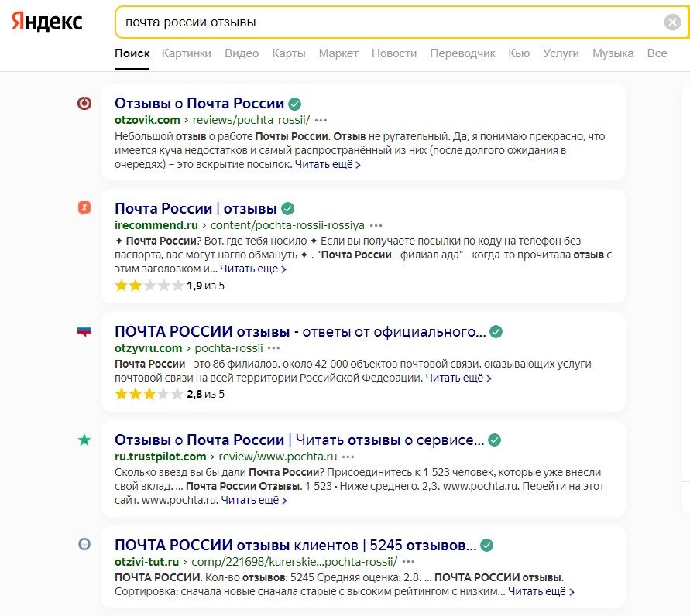The height and width of the screenshot is (616, 690).
Task: Click the irecommend.ru favicon icon
Action: (84, 208)
